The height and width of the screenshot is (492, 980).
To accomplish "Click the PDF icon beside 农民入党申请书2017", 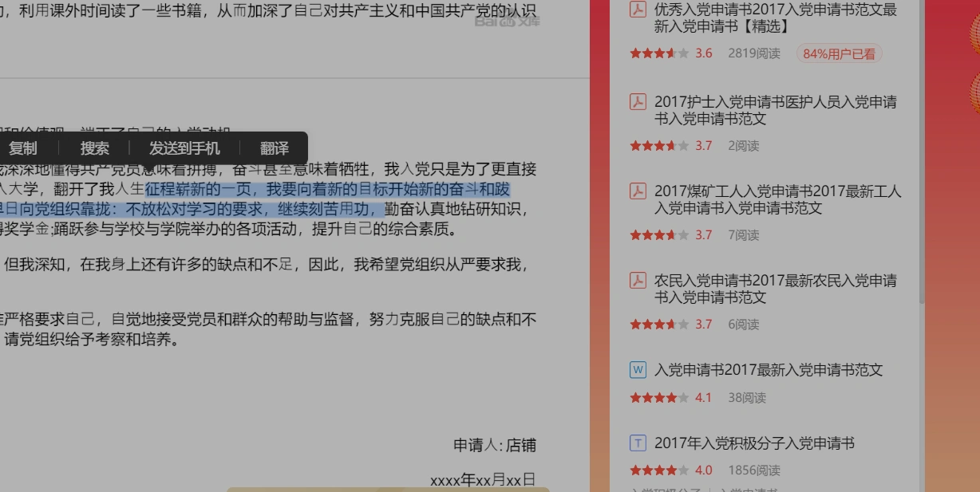I will pos(637,281).
